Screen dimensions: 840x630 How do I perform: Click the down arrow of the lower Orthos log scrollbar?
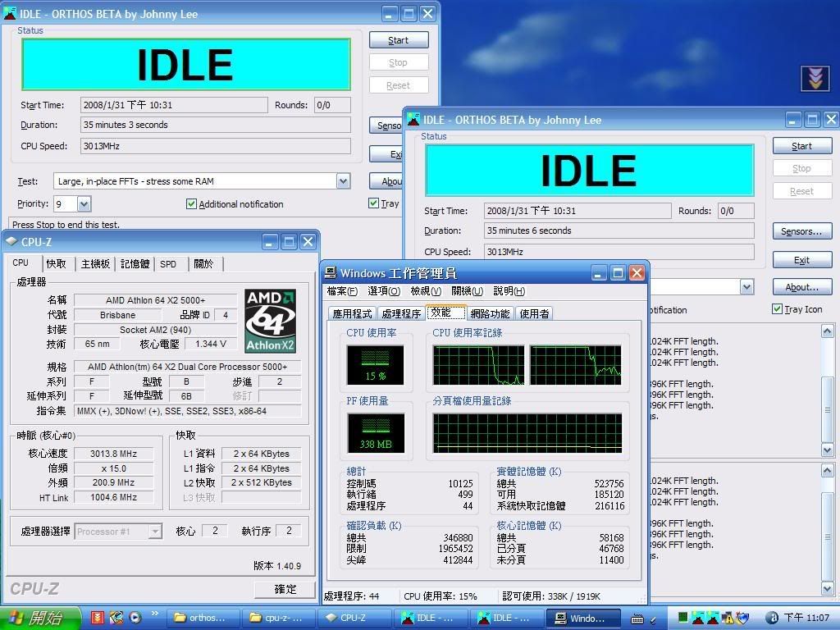tap(827, 589)
